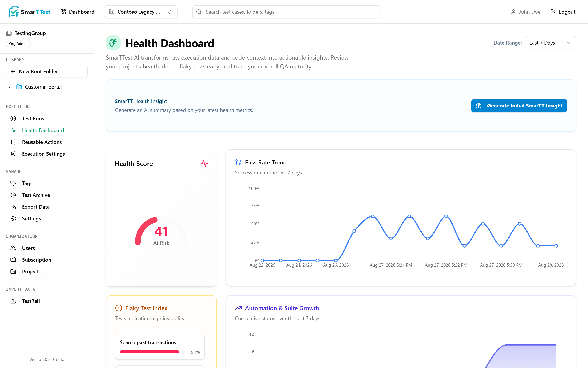Click the Reusable Actions braces icon
This screenshot has height=368, width=588.
click(x=13, y=142)
